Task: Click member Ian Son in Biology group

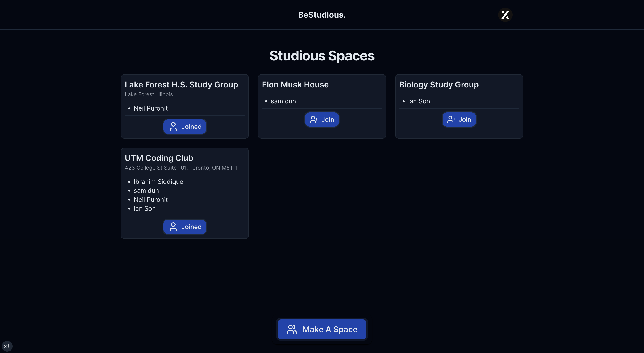Action: coord(419,101)
